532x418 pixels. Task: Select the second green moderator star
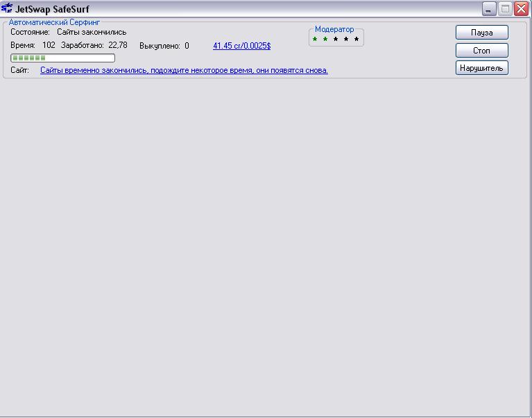[x=325, y=39]
